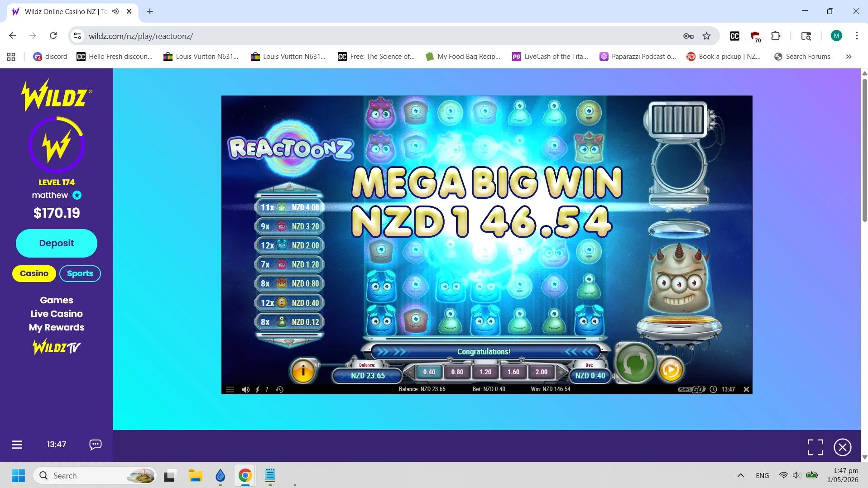Spin the reels with the green button
The height and width of the screenshot is (488, 868).
pyautogui.click(x=635, y=363)
